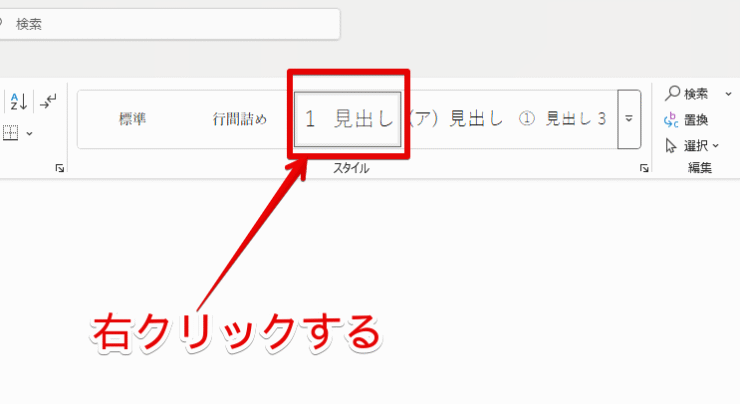Click the 検索 find button in ribbon
The image size is (740, 404).
(687, 93)
